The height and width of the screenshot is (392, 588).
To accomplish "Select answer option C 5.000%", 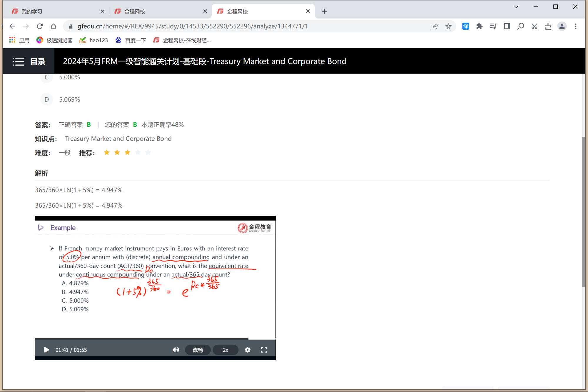I will [46, 77].
